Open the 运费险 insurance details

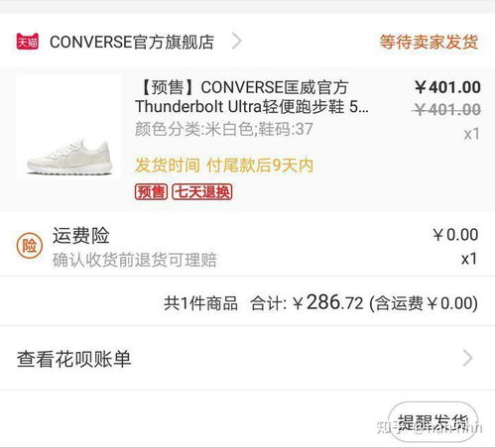tap(81, 236)
